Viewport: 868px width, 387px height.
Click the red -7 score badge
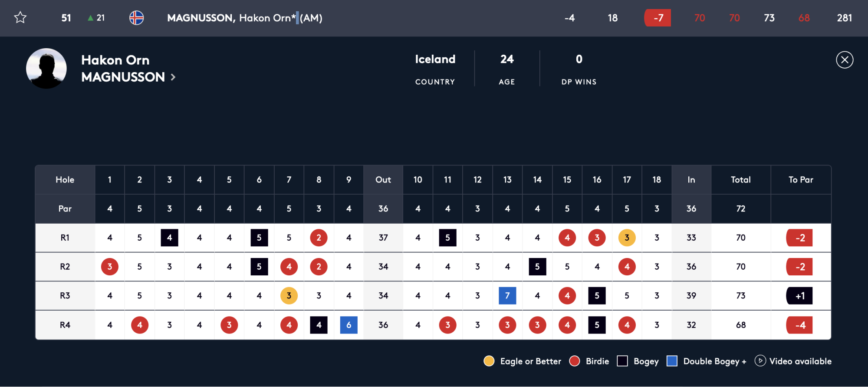[658, 18]
